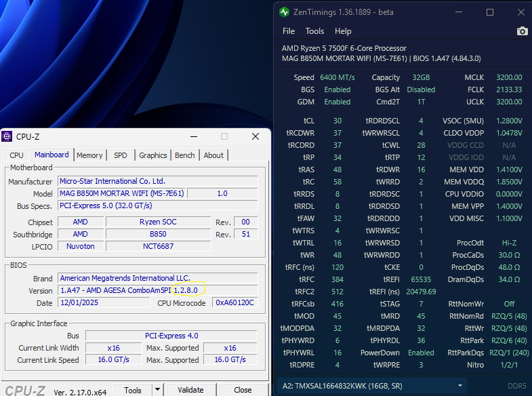This screenshot has height=396, width=532.
Task: Open the Tools menu in ZenTimings
Action: point(314,31)
